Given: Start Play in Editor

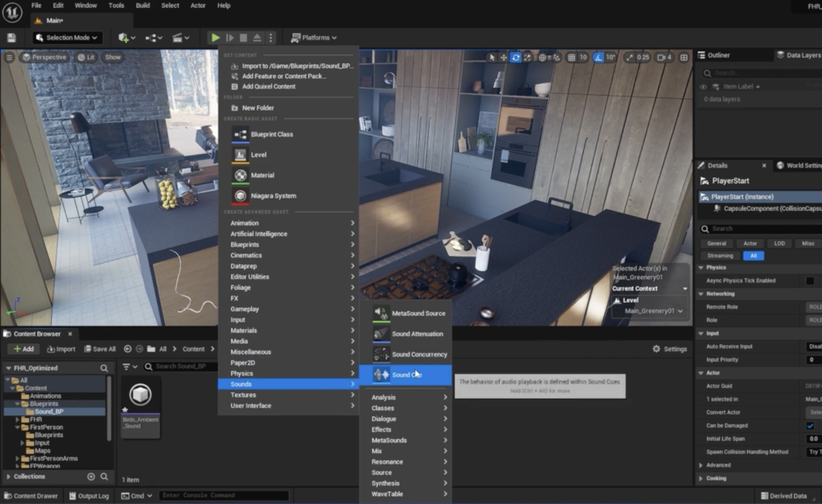Looking at the screenshot, I should coord(215,38).
